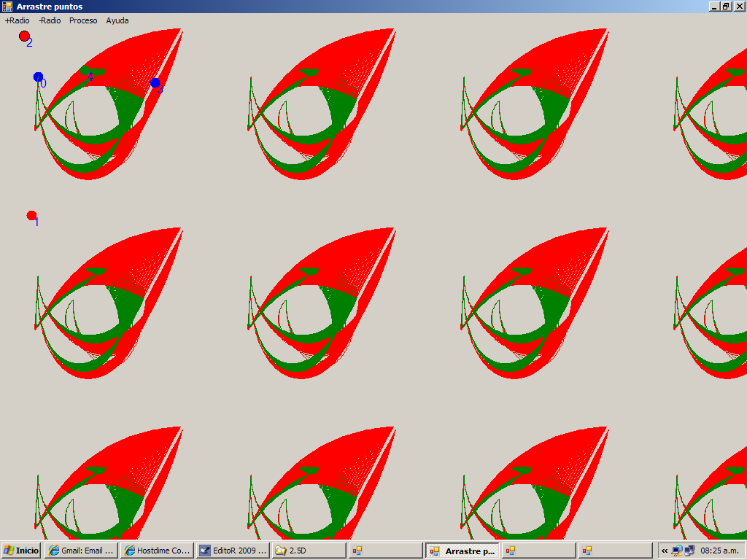Open the -Radio menu
The width and height of the screenshot is (747, 560).
point(50,20)
